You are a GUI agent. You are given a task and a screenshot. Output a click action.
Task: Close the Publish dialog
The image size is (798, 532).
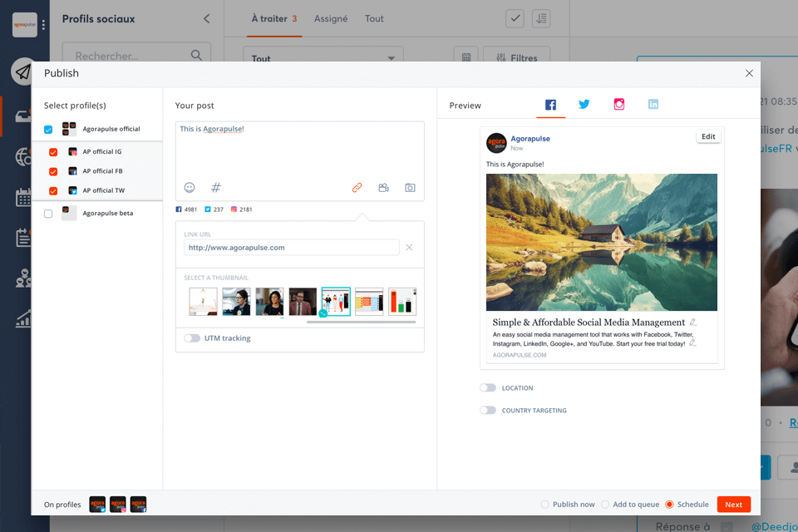tap(749, 73)
